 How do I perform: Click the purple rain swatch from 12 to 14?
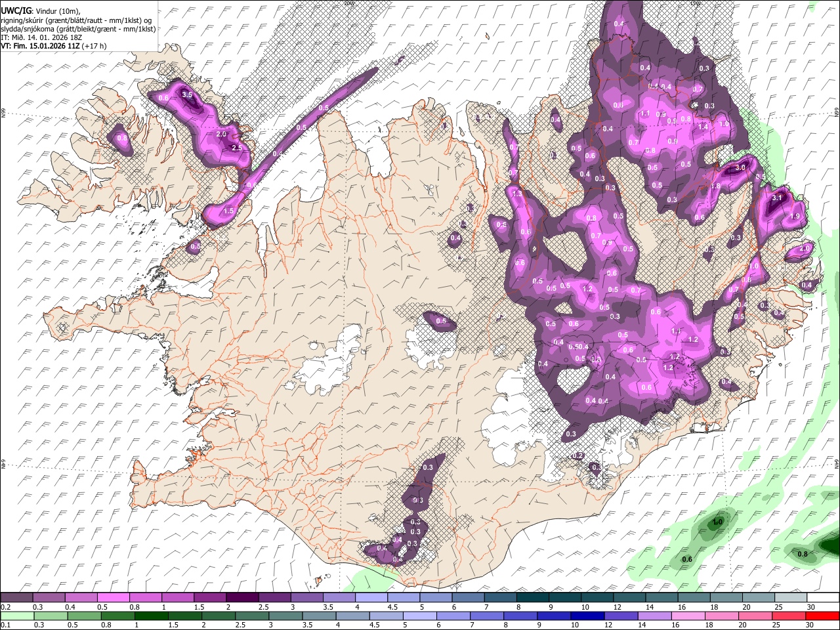(621, 616)
